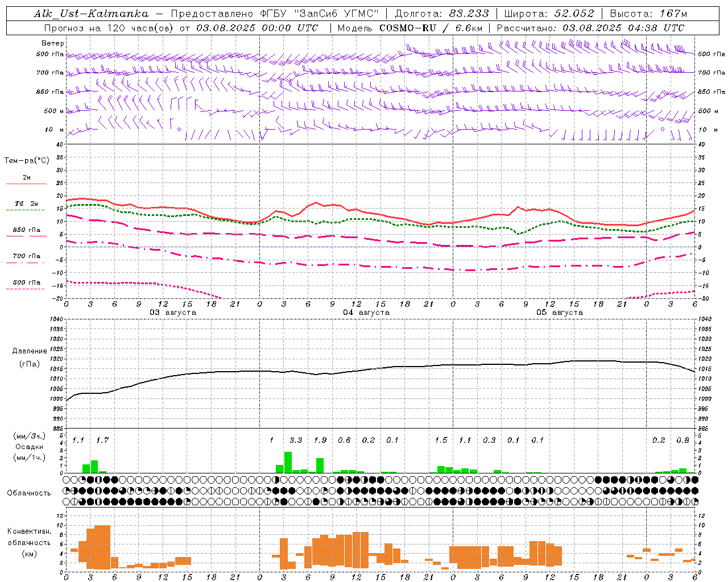Viewport: 728px width, 582px height.
Task: Click the 10 м wind level label
Action: tap(54, 130)
